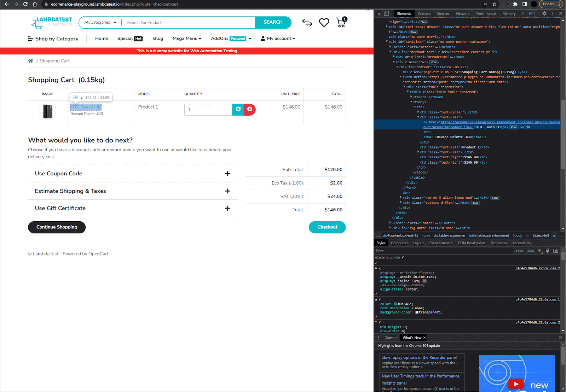
Task: Open the wishlist heart icon
Action: pyautogui.click(x=324, y=22)
